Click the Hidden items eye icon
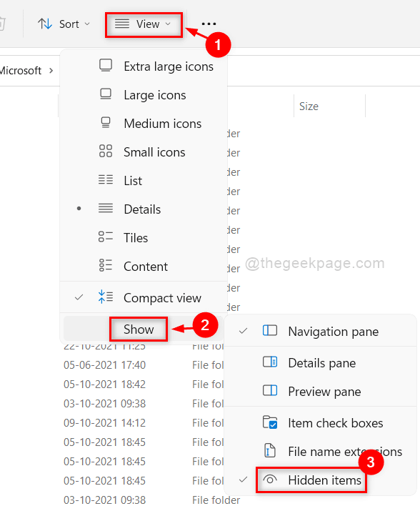The width and height of the screenshot is (420, 506). 270,480
